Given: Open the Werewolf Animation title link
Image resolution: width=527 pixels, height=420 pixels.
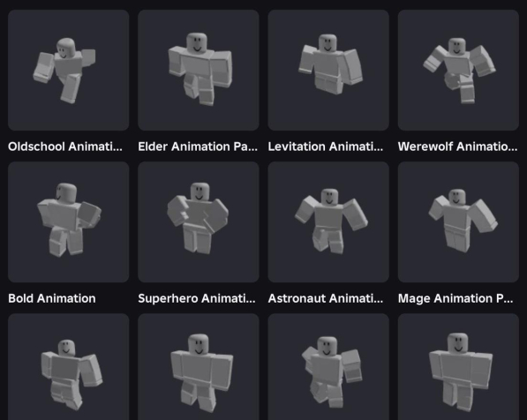Looking at the screenshot, I should click(x=458, y=146).
